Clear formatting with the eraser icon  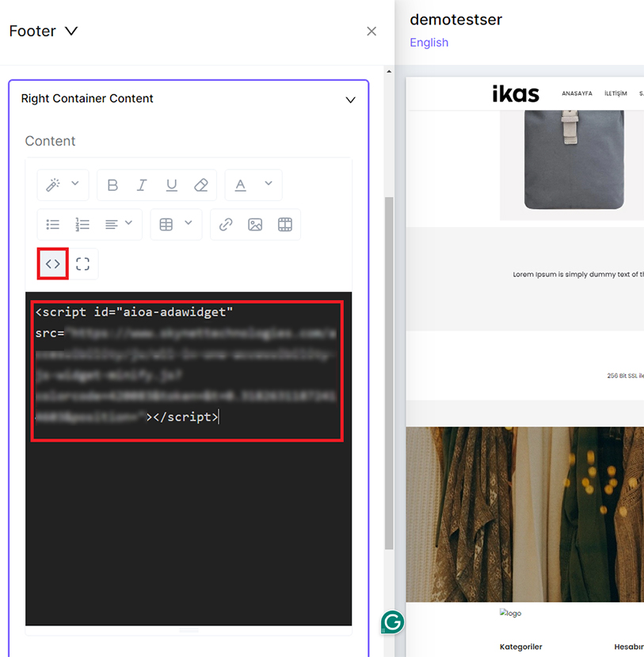201,185
